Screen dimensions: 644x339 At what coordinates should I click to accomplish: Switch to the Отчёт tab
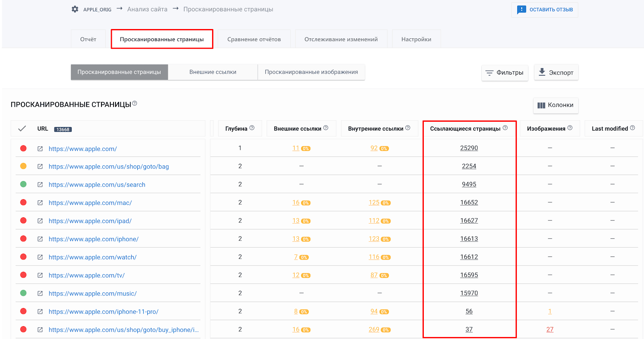coord(88,39)
